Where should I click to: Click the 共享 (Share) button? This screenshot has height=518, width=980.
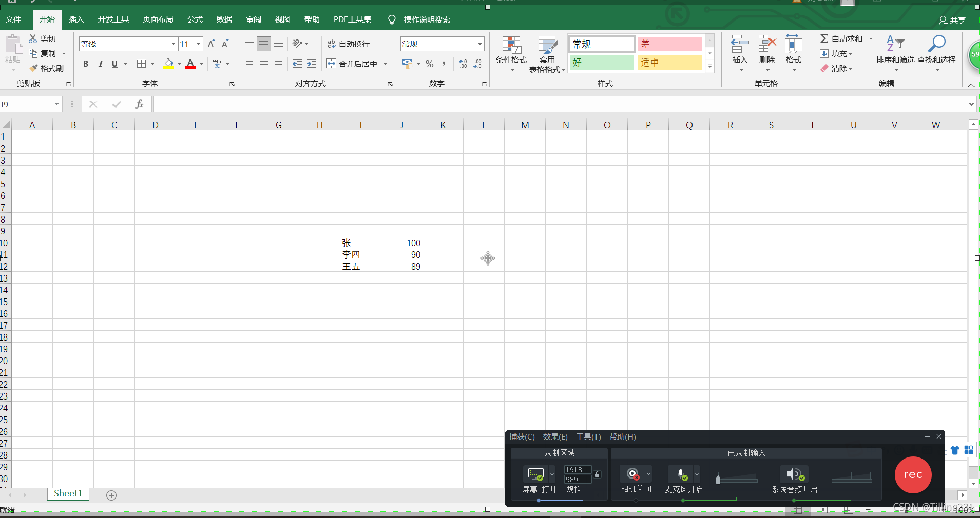click(952, 20)
